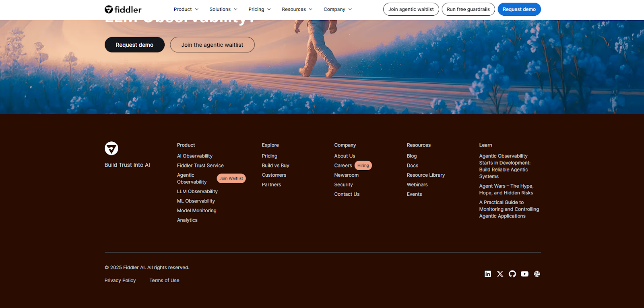Viewport: 644px width, 308px height.
Task: Click the Explore column heading
Action: [270, 145]
